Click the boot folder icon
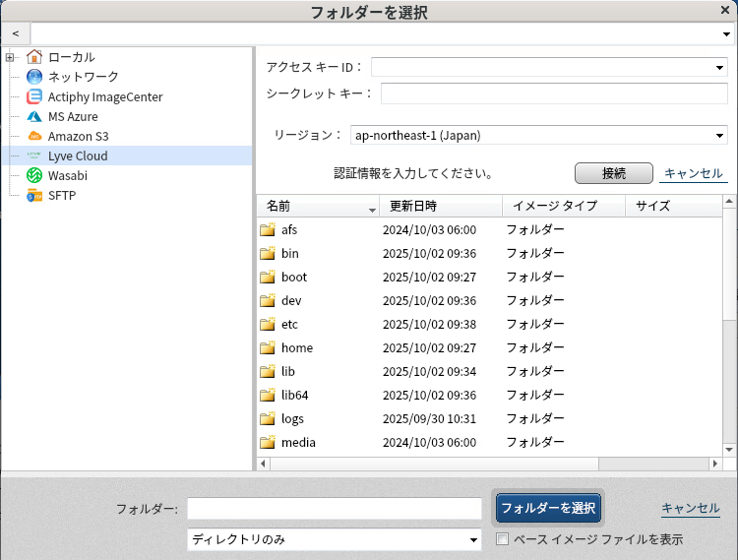Viewport: 738px width, 560px height. point(268,277)
